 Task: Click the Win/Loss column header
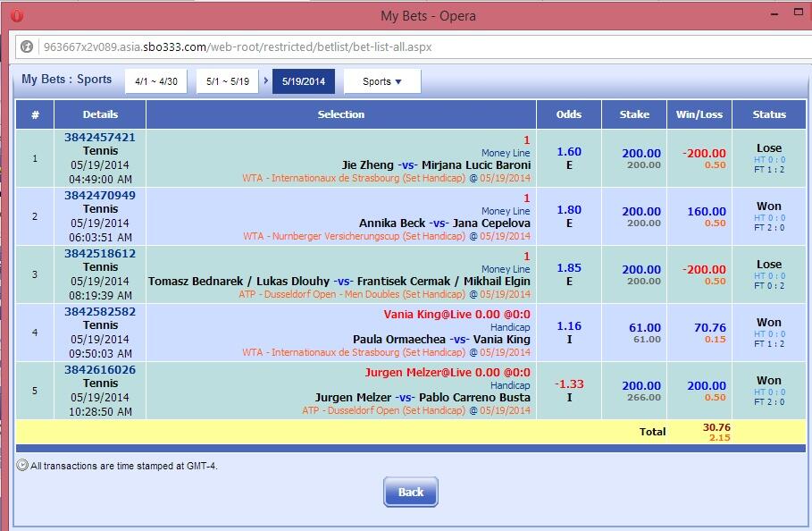[699, 114]
